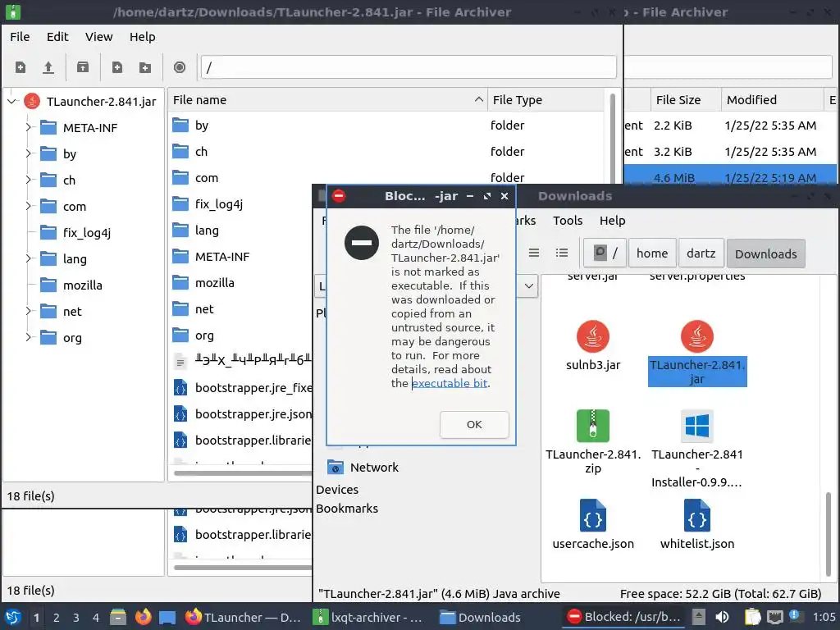Expand the 'ch' folder tree node

29,180
